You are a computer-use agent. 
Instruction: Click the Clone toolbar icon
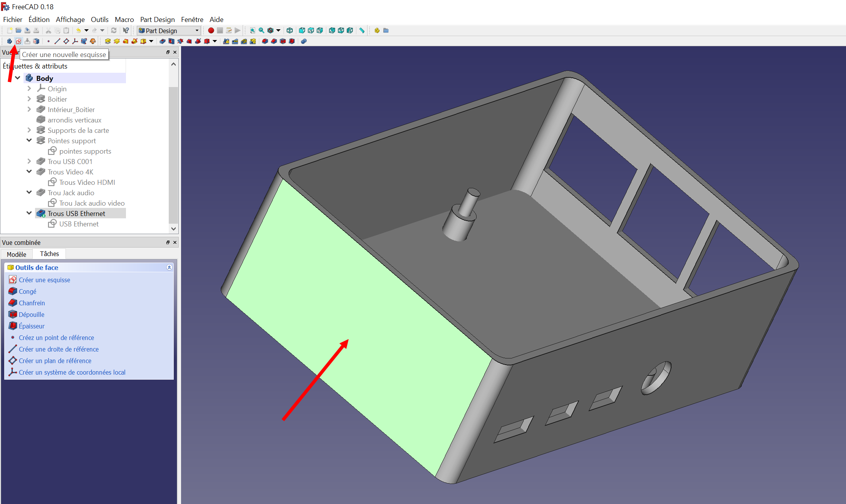point(92,41)
